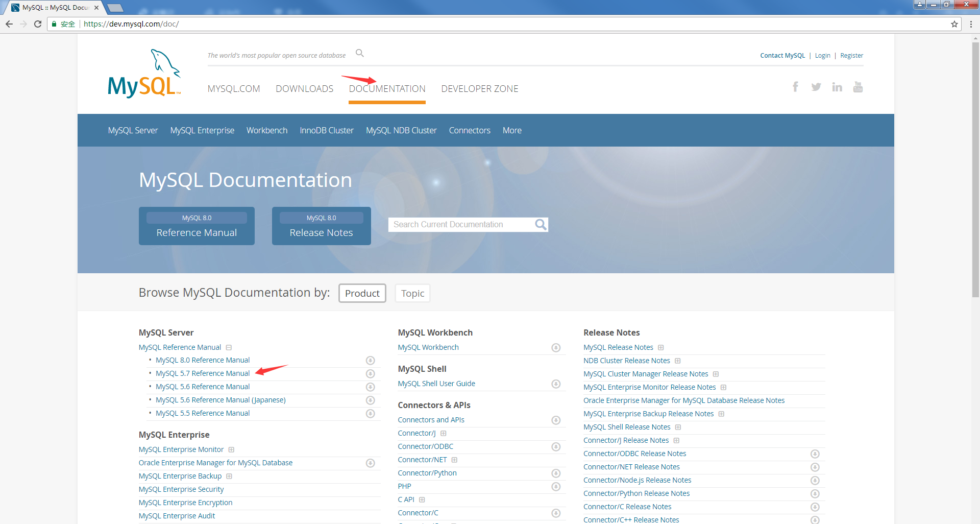Bookmark this page with star icon
This screenshot has height=524, width=980.
pyautogui.click(x=954, y=24)
